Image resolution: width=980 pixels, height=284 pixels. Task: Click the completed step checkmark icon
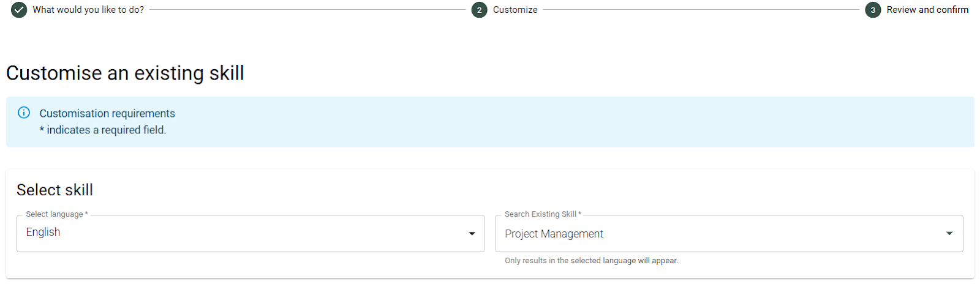coord(19,10)
